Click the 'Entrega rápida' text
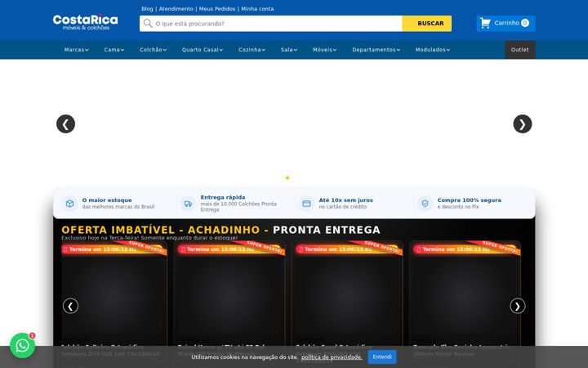The height and width of the screenshot is (368, 588). pyautogui.click(x=223, y=197)
